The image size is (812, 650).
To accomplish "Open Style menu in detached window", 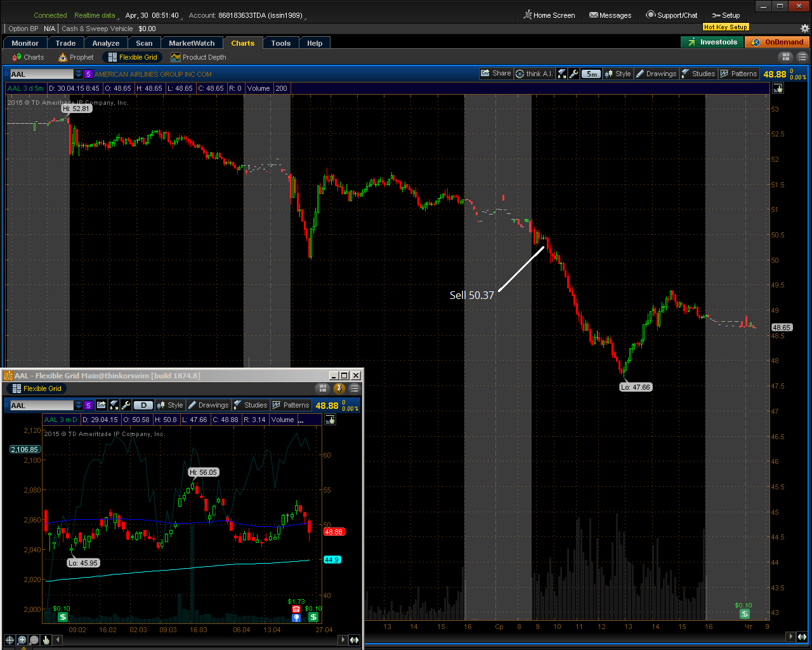I will click(170, 405).
